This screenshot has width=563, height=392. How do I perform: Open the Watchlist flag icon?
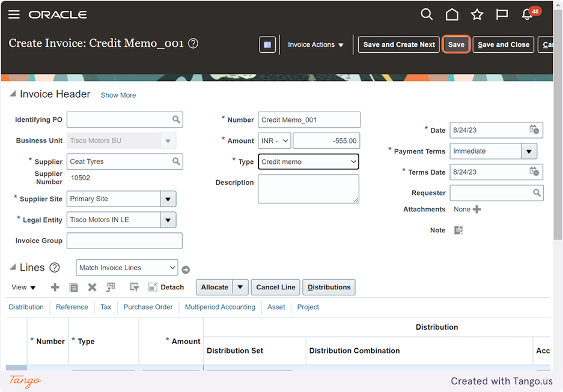502,14
